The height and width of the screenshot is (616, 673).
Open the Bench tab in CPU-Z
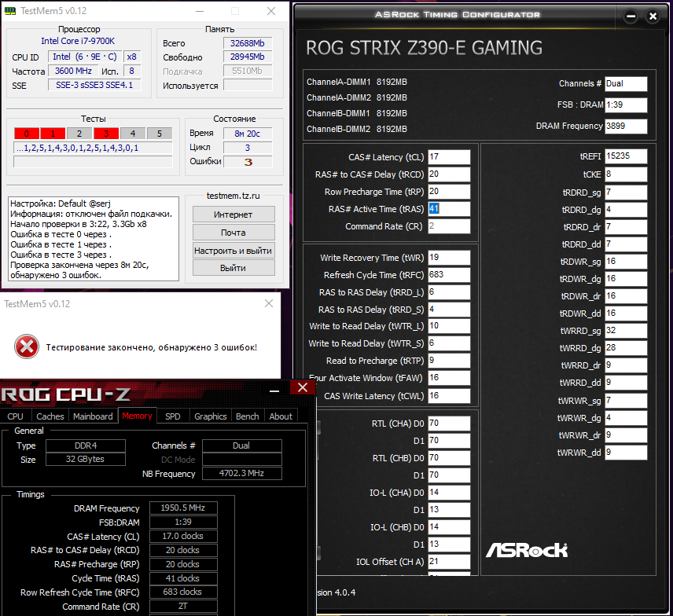[248, 416]
